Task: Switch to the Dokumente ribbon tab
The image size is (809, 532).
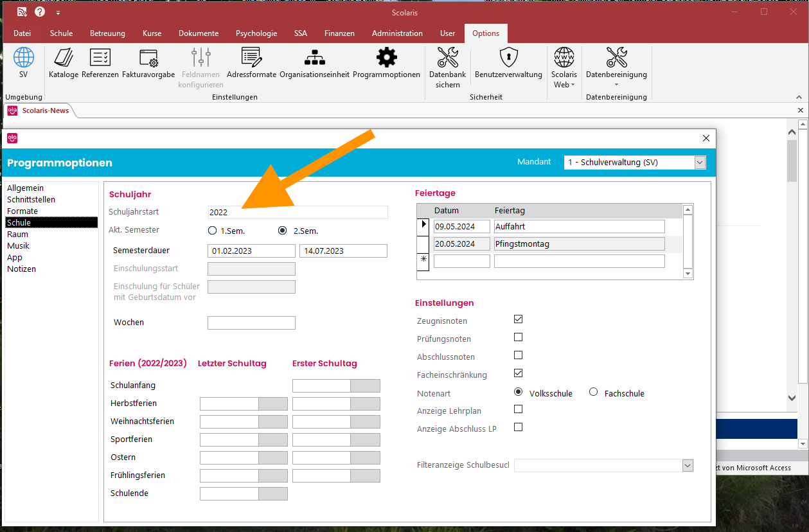Action: (199, 33)
